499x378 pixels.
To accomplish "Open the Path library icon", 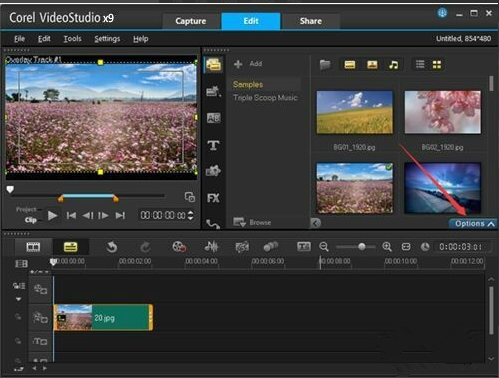I will tap(213, 223).
